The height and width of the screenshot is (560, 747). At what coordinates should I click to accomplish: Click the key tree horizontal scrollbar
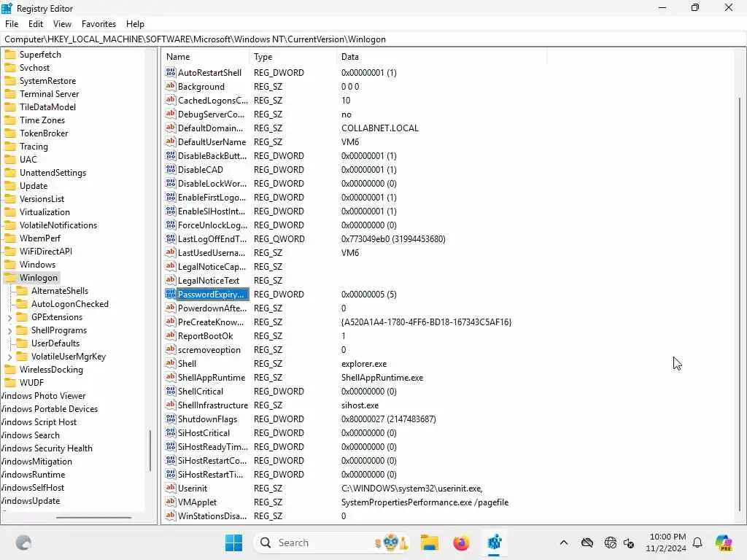coord(93,517)
